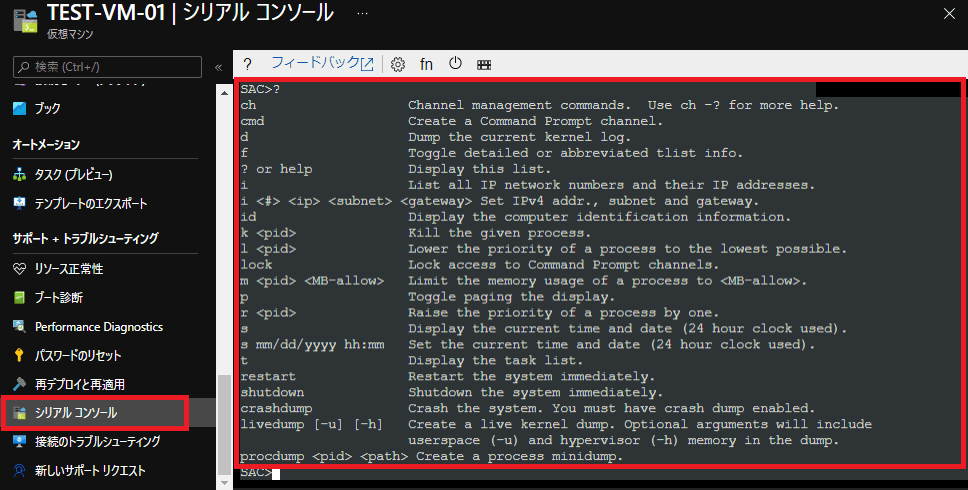Click the keyboard grid toolbar icon

pos(484,64)
